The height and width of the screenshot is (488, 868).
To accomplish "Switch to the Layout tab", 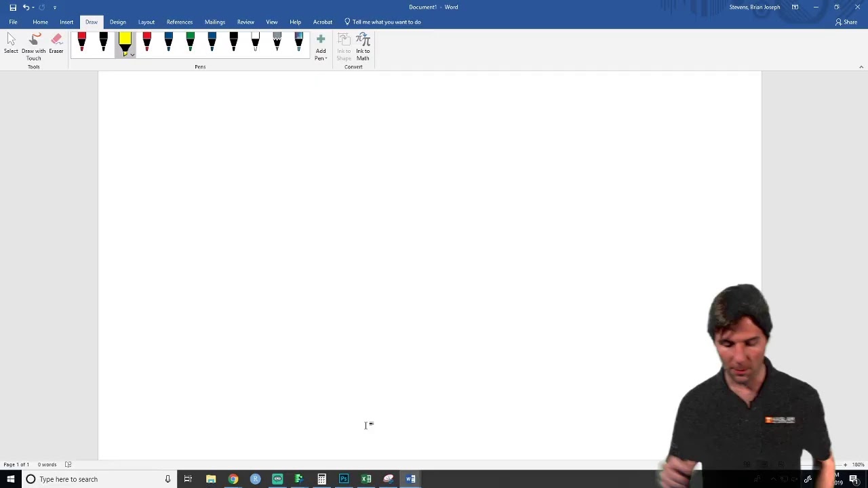I will point(146,22).
